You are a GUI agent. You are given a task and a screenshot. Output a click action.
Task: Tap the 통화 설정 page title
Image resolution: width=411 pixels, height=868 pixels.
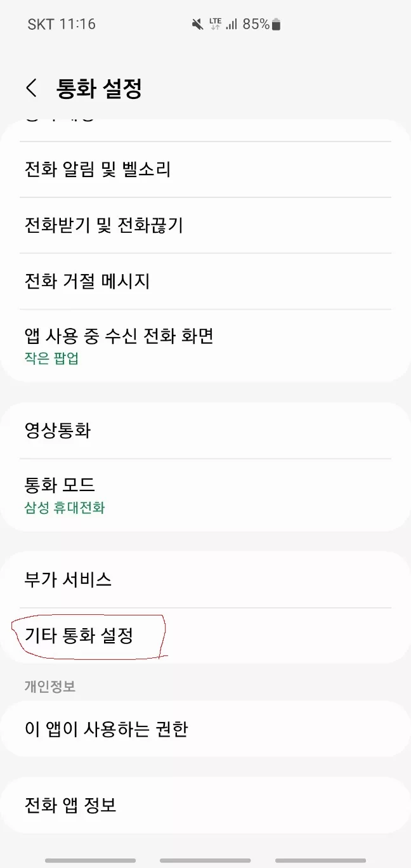tap(99, 88)
